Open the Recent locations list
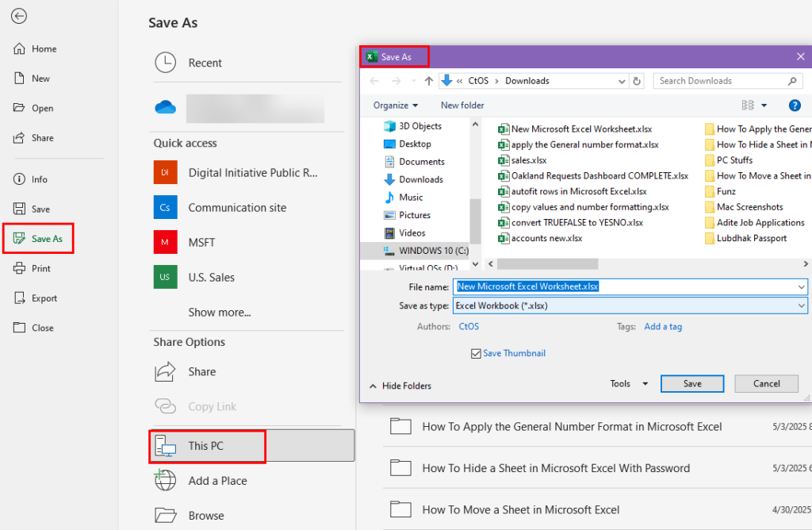This screenshot has width=812, height=530. pyautogui.click(x=246, y=63)
